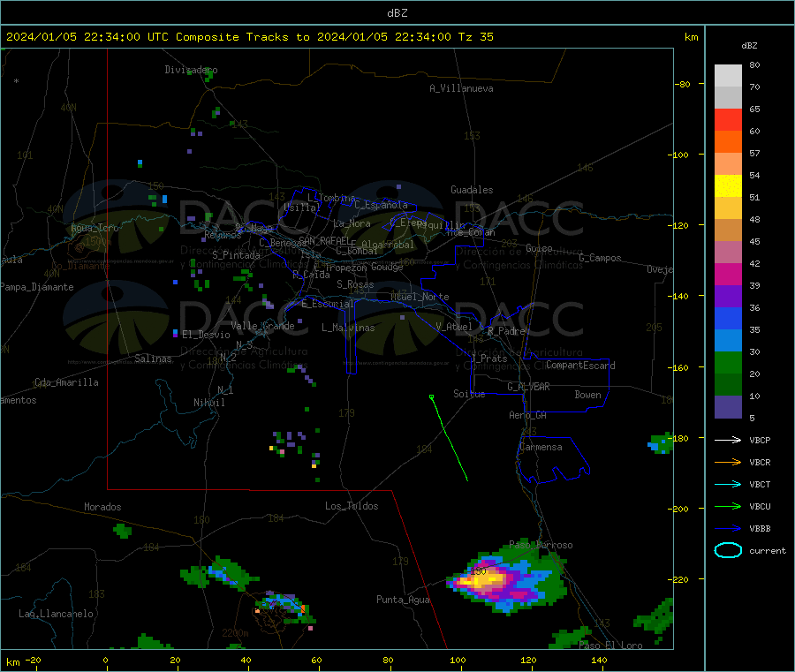The image size is (795, 672).
Task: Click the Valle_Grande map label
Action: [262, 326]
